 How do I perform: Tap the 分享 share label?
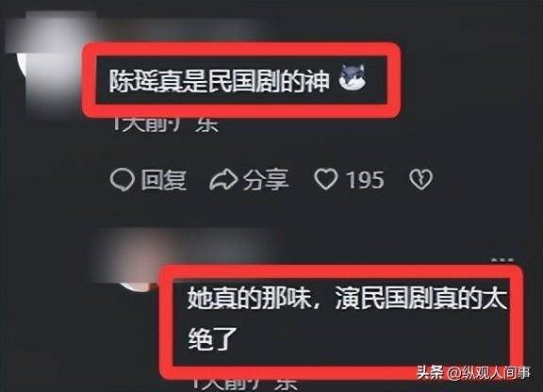point(266,180)
